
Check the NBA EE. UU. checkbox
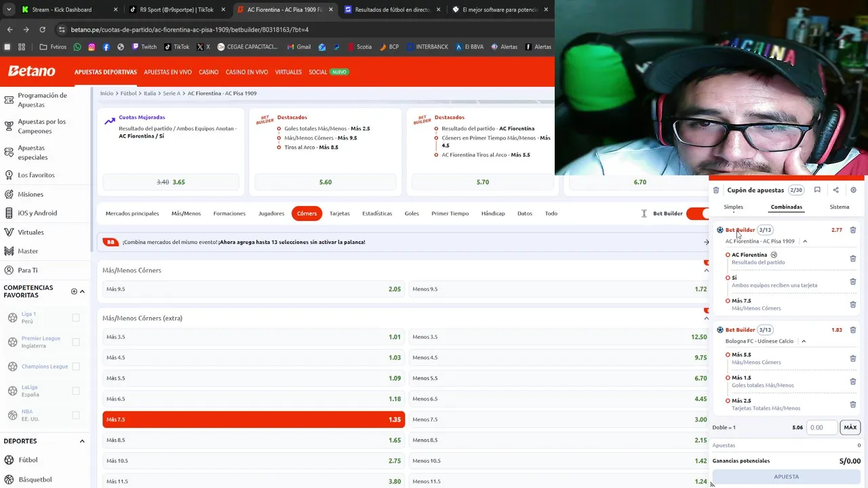76,415
